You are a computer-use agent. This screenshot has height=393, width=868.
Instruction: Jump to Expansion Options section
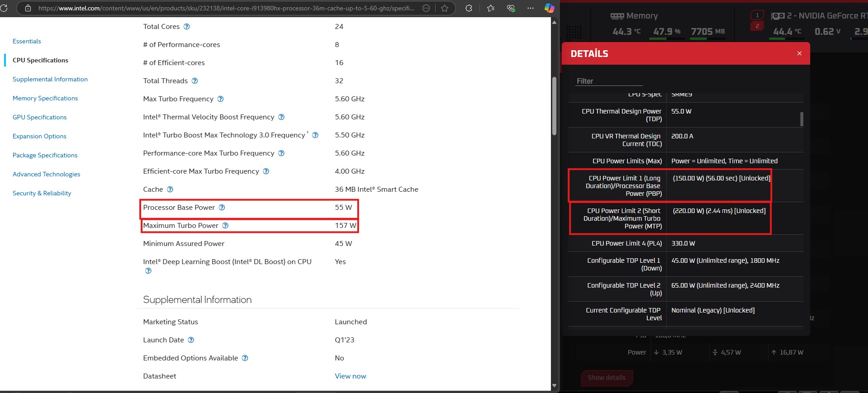coord(39,136)
